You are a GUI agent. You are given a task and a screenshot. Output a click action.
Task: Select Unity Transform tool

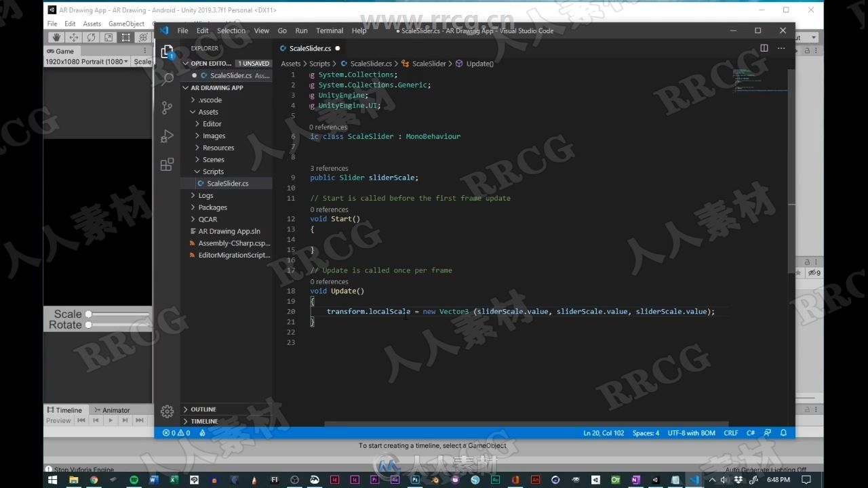tap(143, 37)
